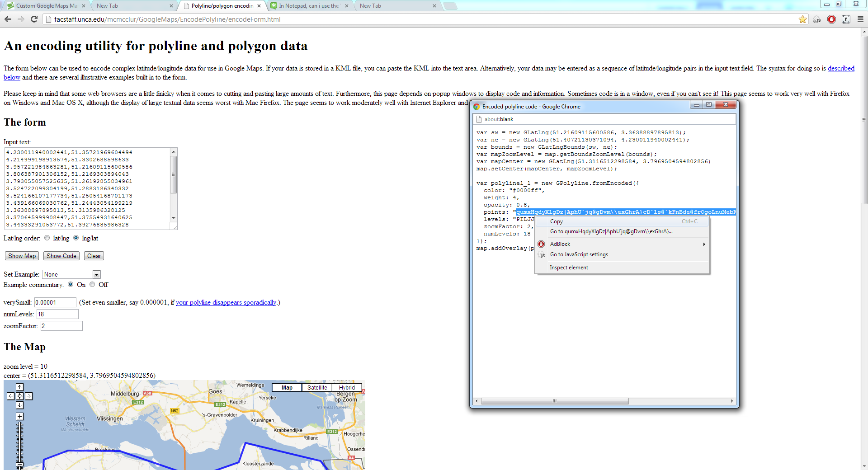Turn example commentary On
This screenshot has height=470, width=868.
[71, 284]
